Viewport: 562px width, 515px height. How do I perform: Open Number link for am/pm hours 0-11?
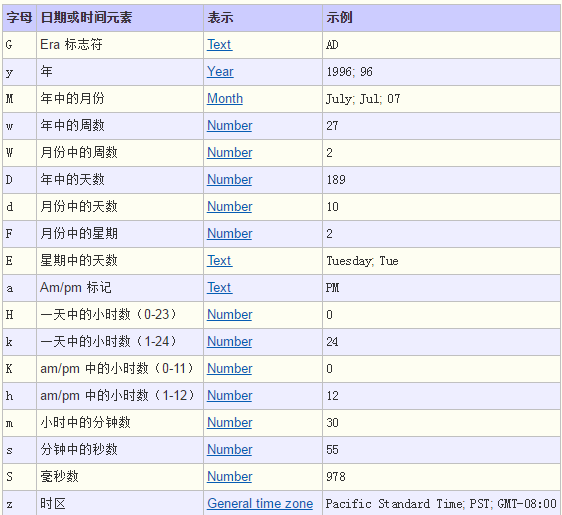(x=230, y=368)
